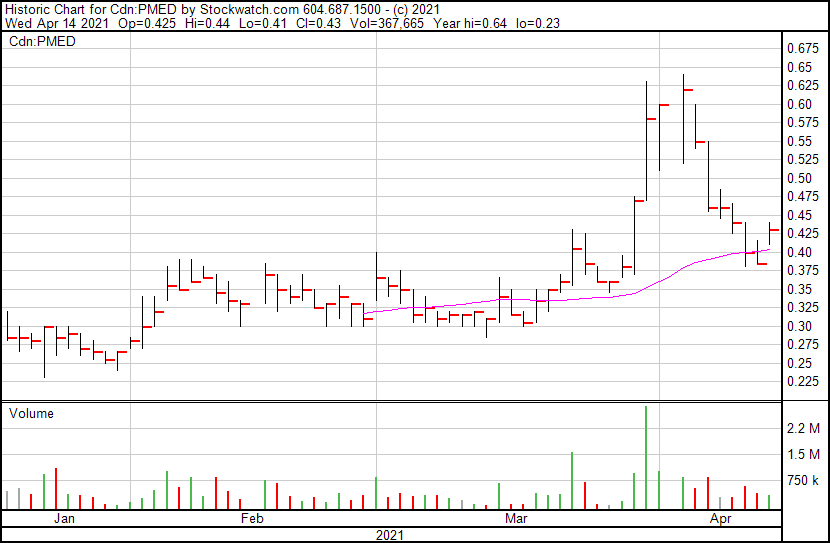Click the 0.625 price axis label
830x543 pixels.
tap(803, 86)
